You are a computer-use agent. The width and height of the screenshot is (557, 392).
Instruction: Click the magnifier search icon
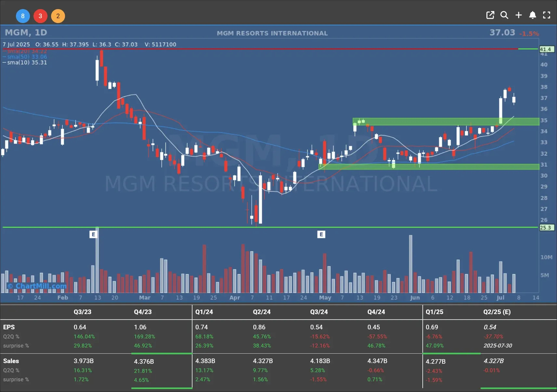click(x=504, y=15)
